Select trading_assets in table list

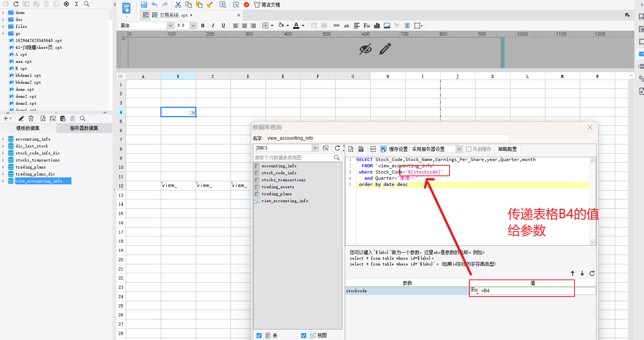coord(278,187)
